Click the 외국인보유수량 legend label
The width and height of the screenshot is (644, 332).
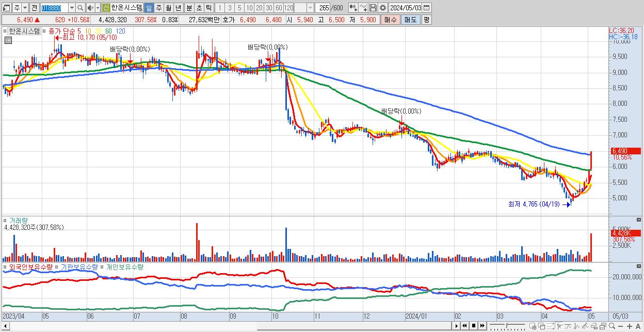click(x=31, y=267)
